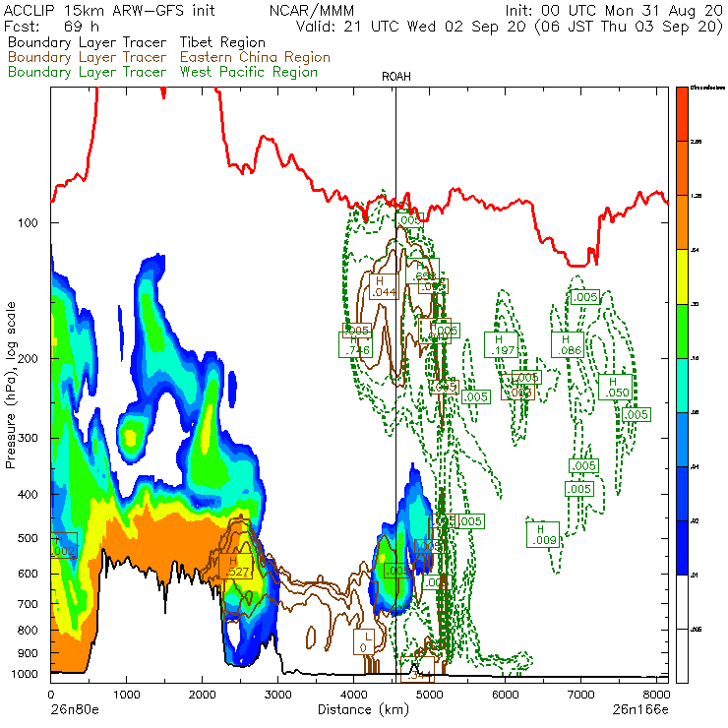
Task: Click the 2000 km distance tick label
Action: (202, 695)
